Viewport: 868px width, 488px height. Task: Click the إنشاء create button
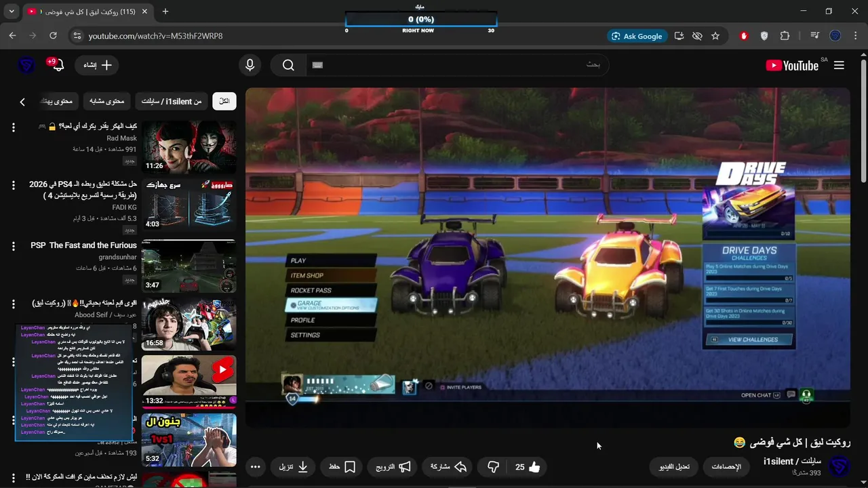pos(97,65)
